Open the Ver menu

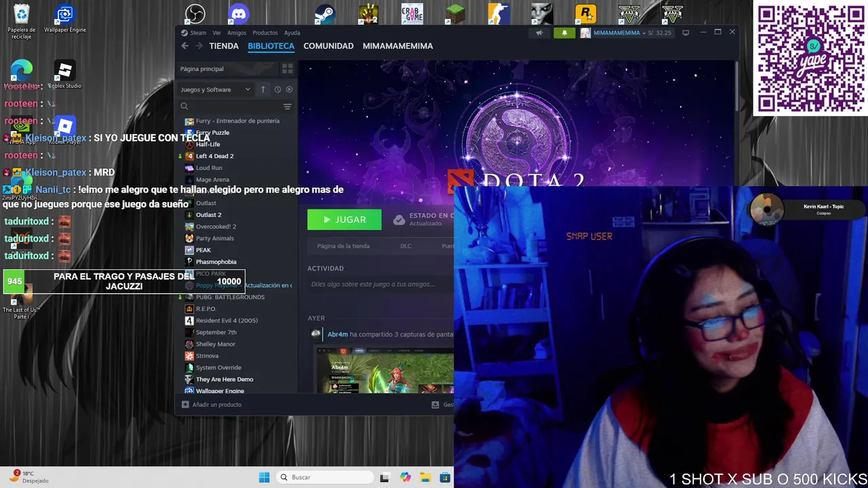(216, 33)
